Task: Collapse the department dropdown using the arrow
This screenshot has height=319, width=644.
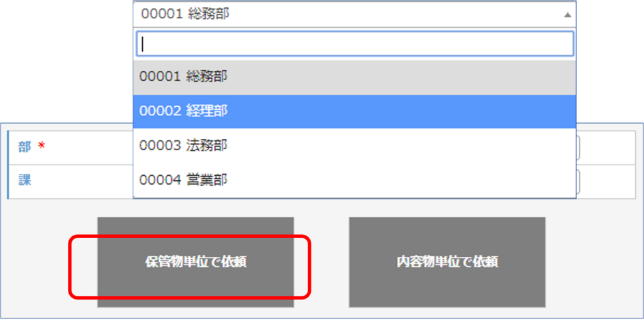Action: click(x=567, y=15)
